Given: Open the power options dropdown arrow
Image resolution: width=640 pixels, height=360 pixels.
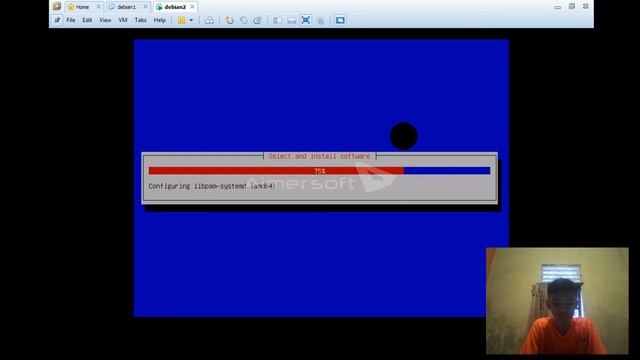Looking at the screenshot, I should tap(191, 20).
